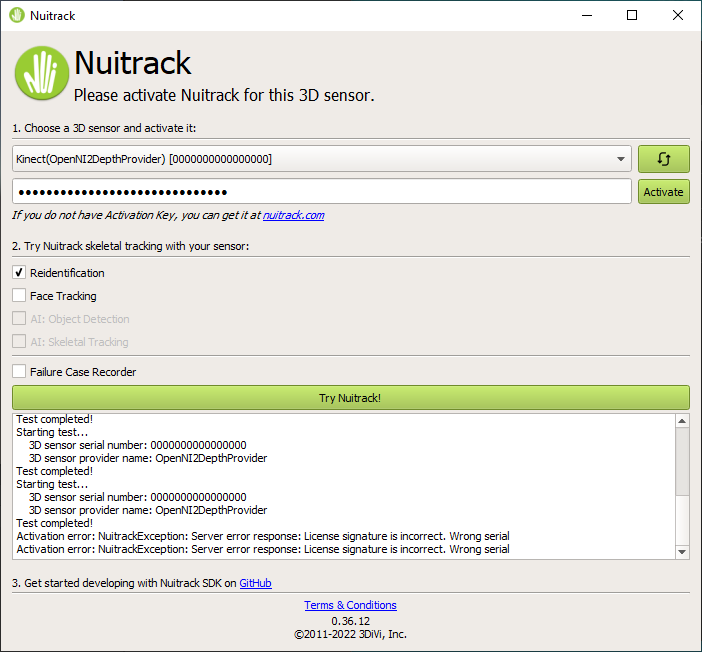This screenshot has width=702, height=652.
Task: Click the log scrollbar down arrow
Action: click(x=682, y=552)
